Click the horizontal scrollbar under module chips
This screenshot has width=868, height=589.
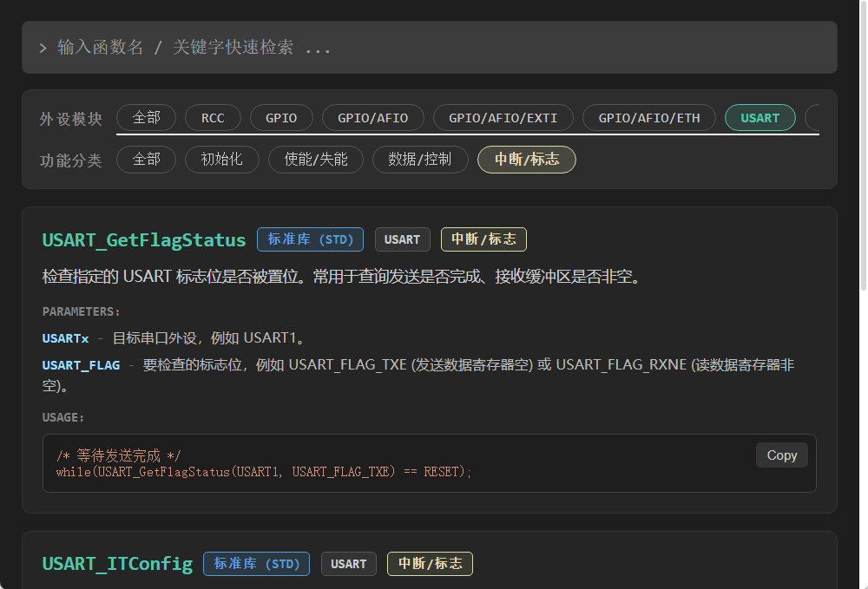(467, 134)
